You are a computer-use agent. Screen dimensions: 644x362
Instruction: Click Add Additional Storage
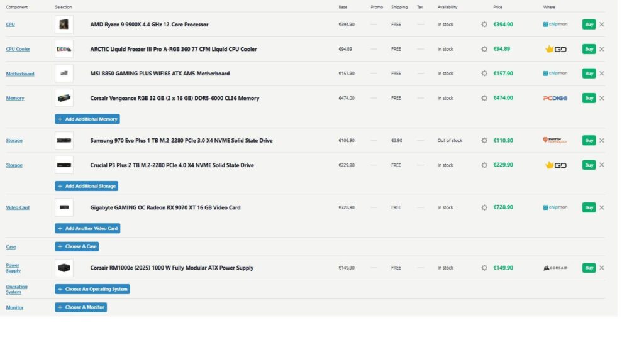click(86, 185)
